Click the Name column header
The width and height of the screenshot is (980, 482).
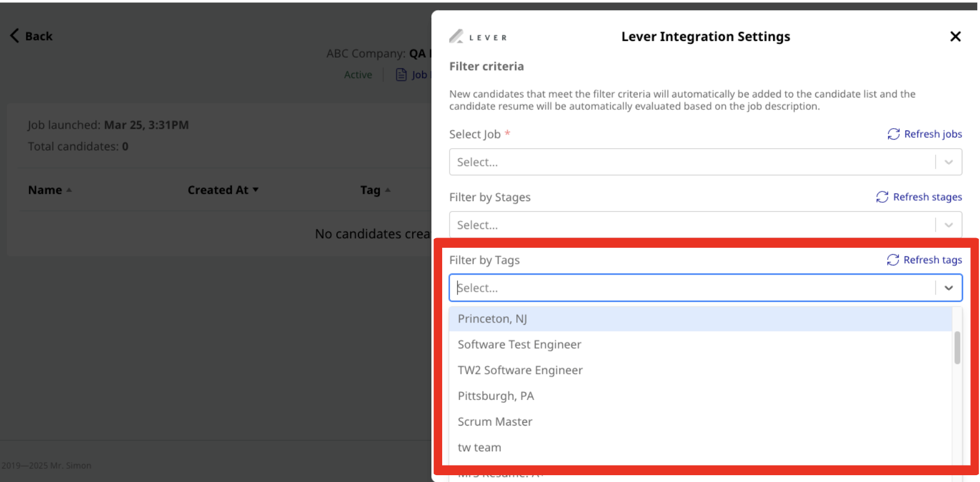click(x=45, y=190)
